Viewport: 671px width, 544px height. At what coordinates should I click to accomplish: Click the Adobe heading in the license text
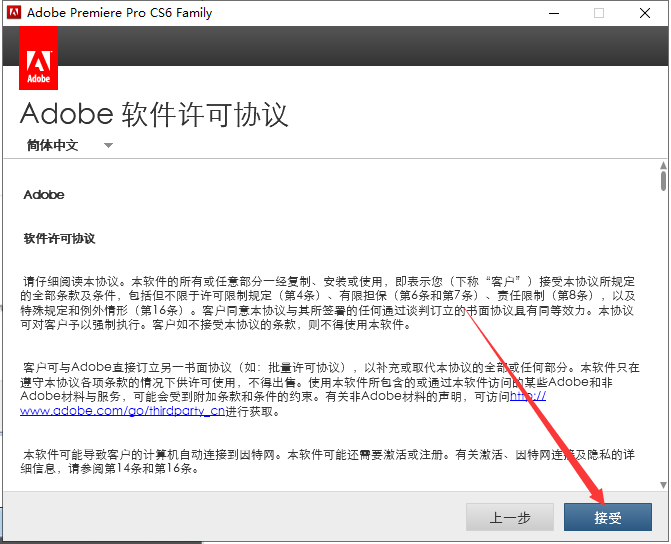(44, 195)
